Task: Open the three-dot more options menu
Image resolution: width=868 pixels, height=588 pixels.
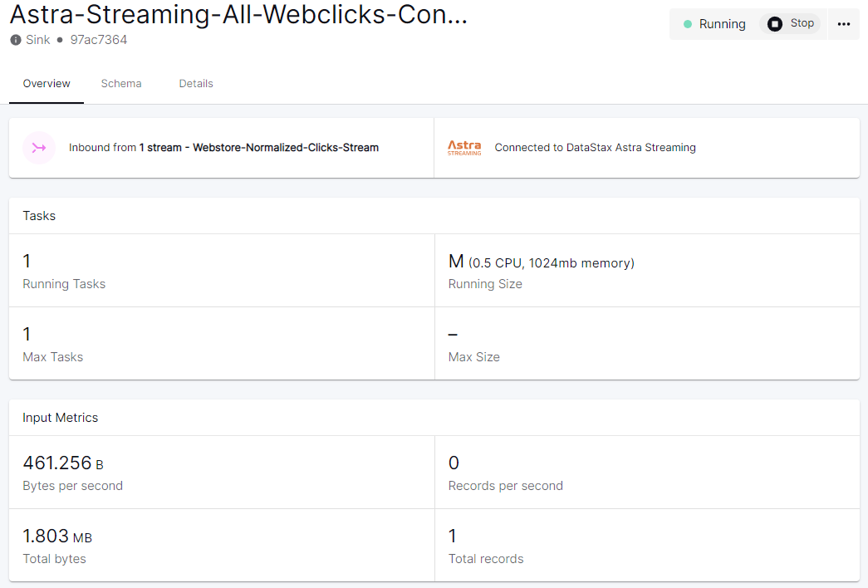Action: click(x=844, y=24)
